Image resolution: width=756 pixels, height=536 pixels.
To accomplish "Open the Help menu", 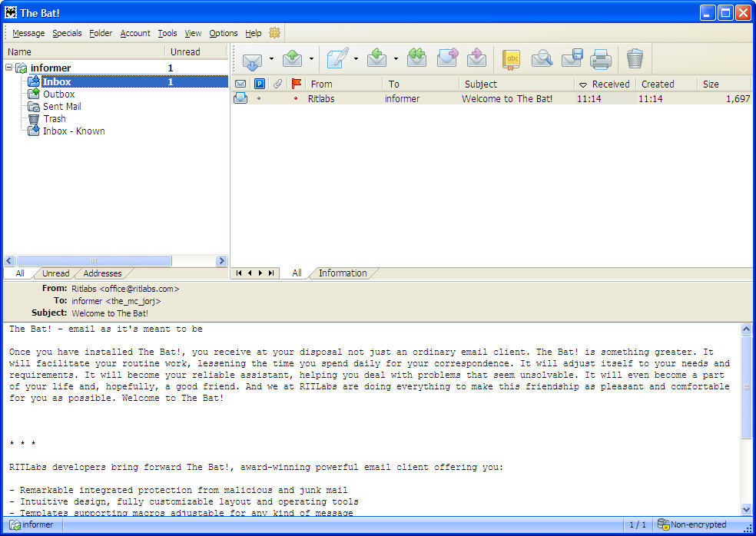I will [x=253, y=33].
